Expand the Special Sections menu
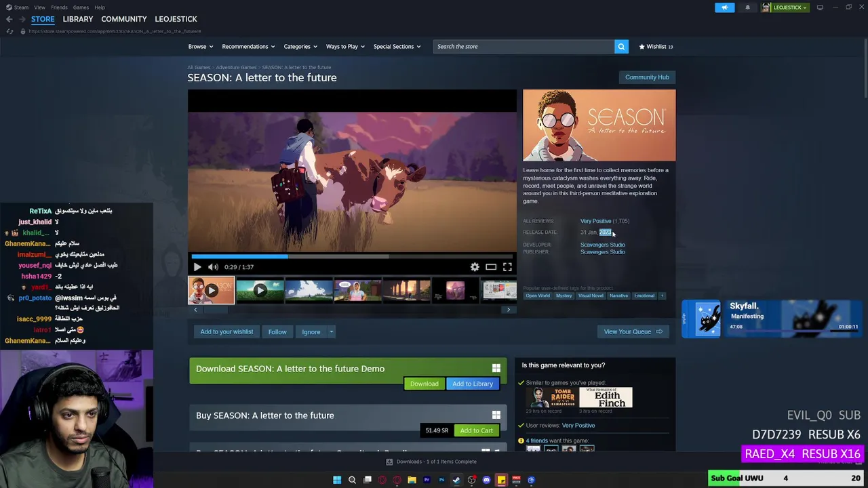The image size is (868, 488). [397, 47]
